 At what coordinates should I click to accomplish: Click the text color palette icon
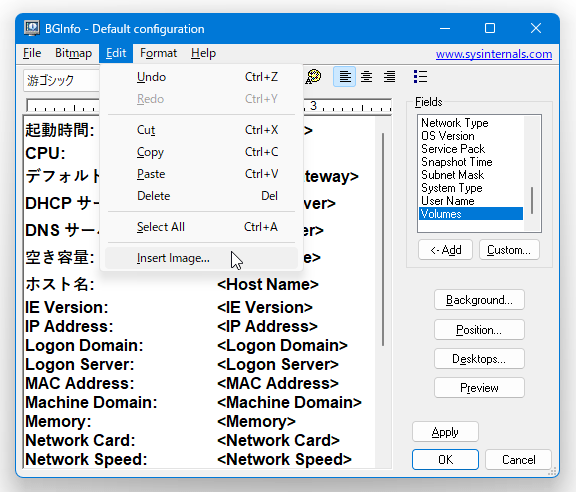(313, 76)
